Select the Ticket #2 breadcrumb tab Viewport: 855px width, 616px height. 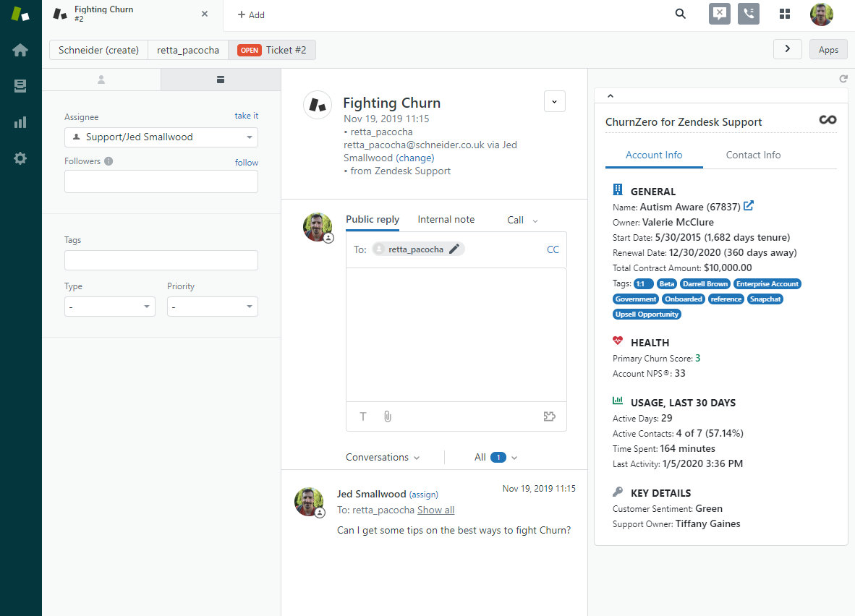pos(271,50)
